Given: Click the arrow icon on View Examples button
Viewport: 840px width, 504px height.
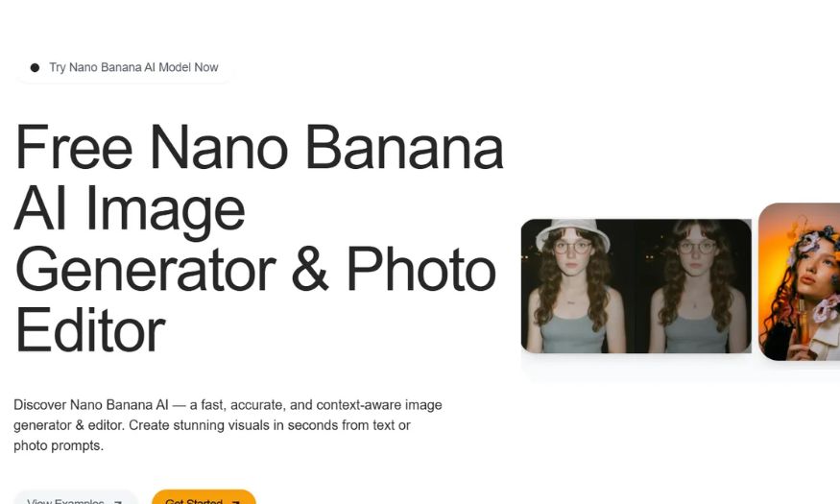Looking at the screenshot, I should tap(118, 501).
